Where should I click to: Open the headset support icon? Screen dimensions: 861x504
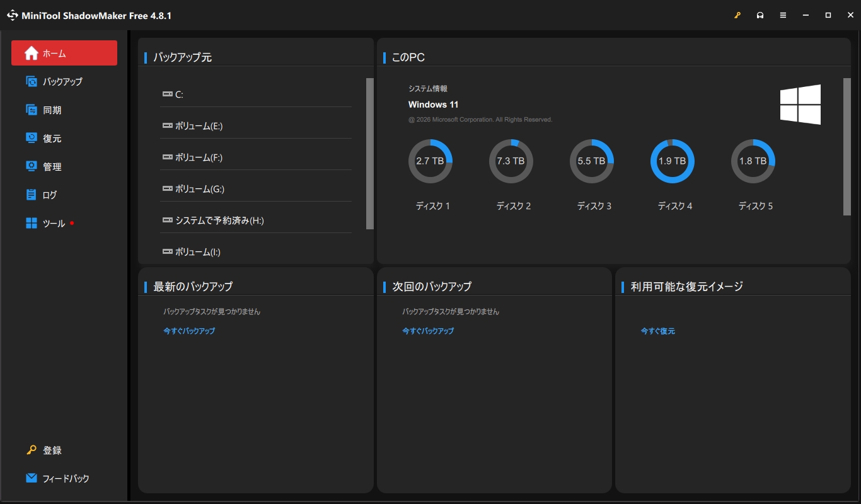[760, 15]
